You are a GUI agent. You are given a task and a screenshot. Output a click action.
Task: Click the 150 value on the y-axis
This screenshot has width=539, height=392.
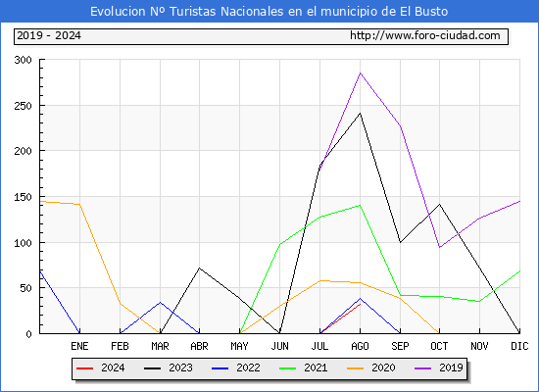coord(24,197)
